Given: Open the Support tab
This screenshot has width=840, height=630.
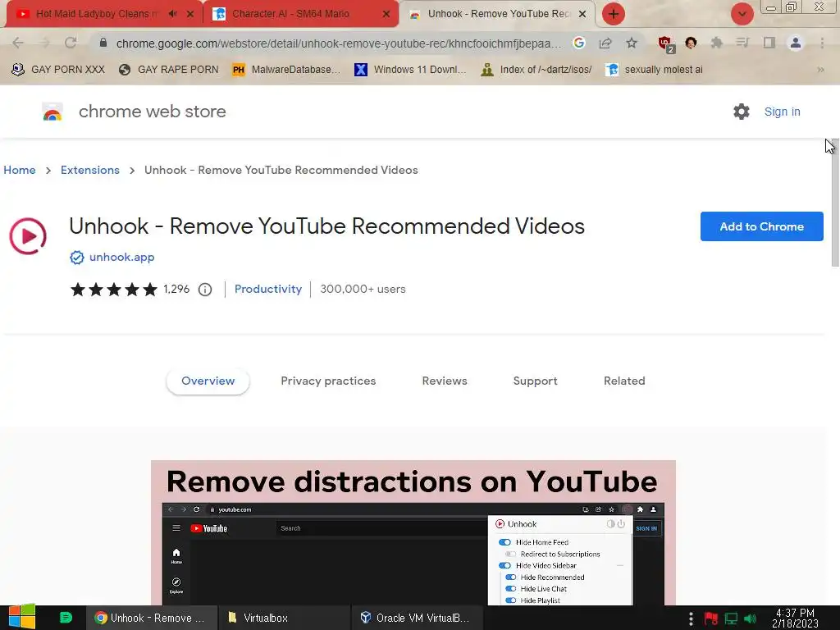Looking at the screenshot, I should pyautogui.click(x=535, y=381).
